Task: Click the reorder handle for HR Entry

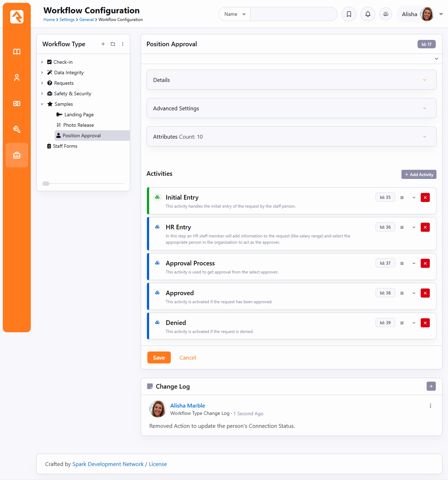Action: pyautogui.click(x=402, y=227)
